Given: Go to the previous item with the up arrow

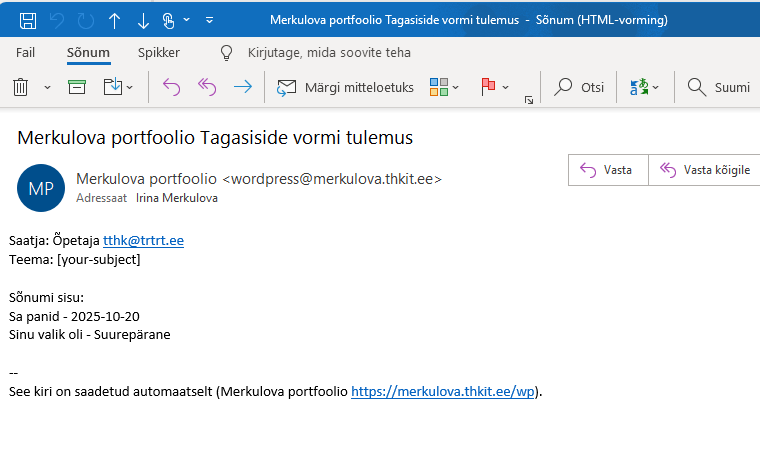Looking at the screenshot, I should tap(114, 20).
